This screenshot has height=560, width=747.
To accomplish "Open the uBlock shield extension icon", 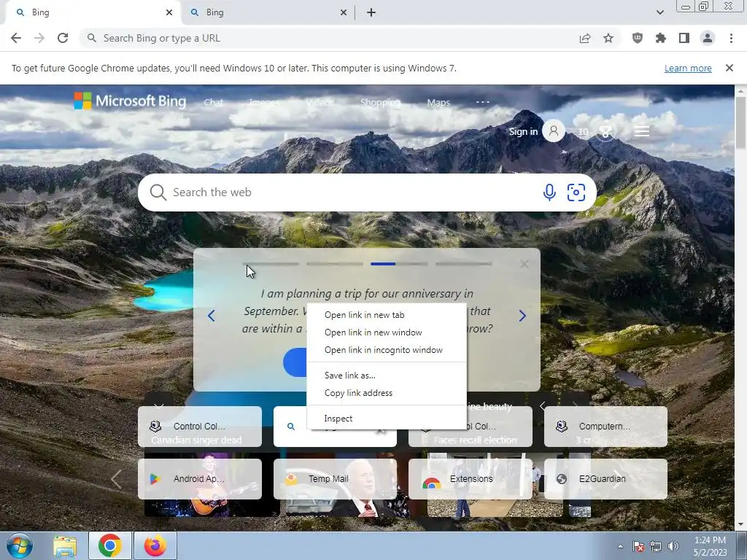I will point(637,38).
